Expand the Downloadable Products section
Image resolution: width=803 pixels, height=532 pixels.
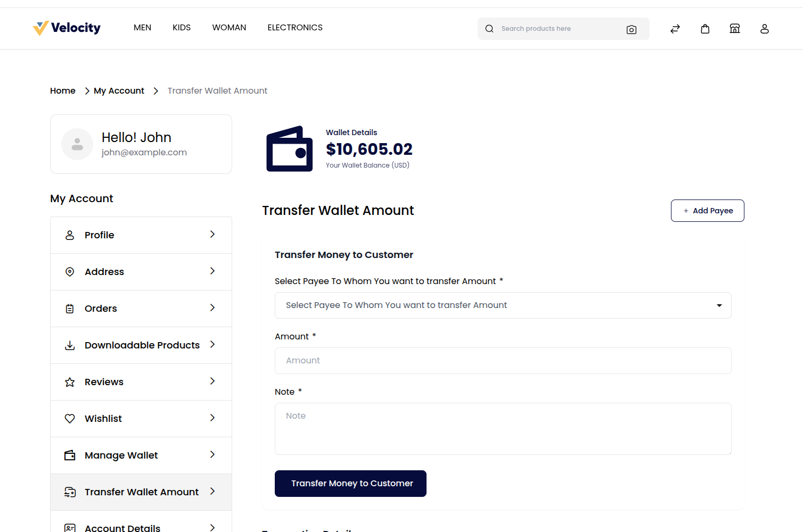tap(141, 345)
